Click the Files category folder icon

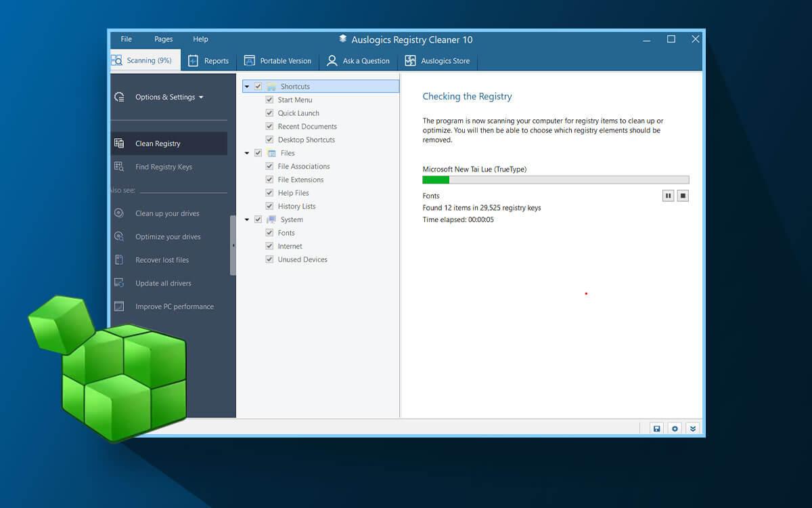tap(271, 153)
